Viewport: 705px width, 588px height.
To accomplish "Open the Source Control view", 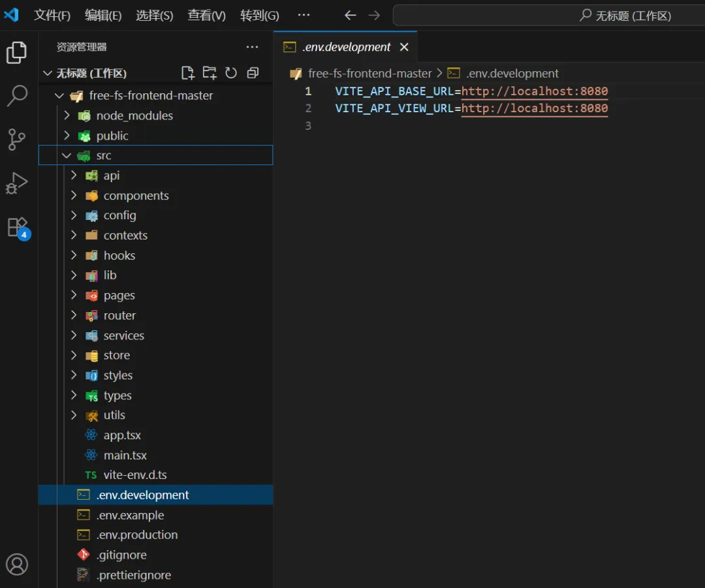I will click(x=17, y=139).
